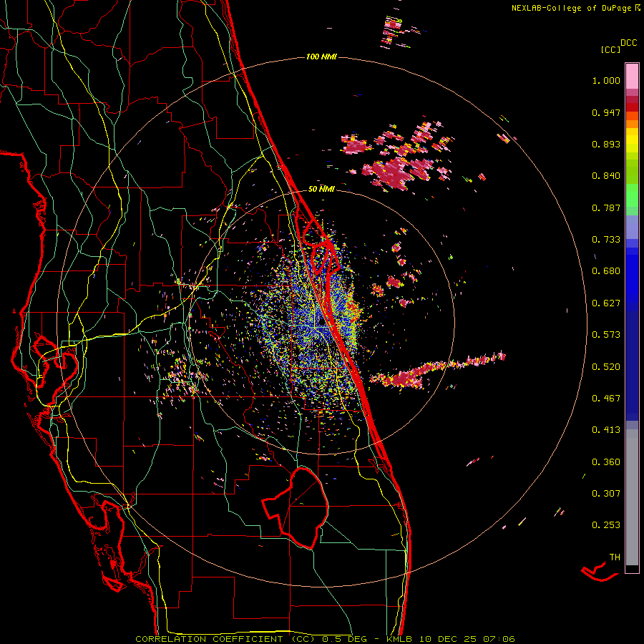Select the 0.413 scale value
This screenshot has width=644, height=644.
click(606, 430)
